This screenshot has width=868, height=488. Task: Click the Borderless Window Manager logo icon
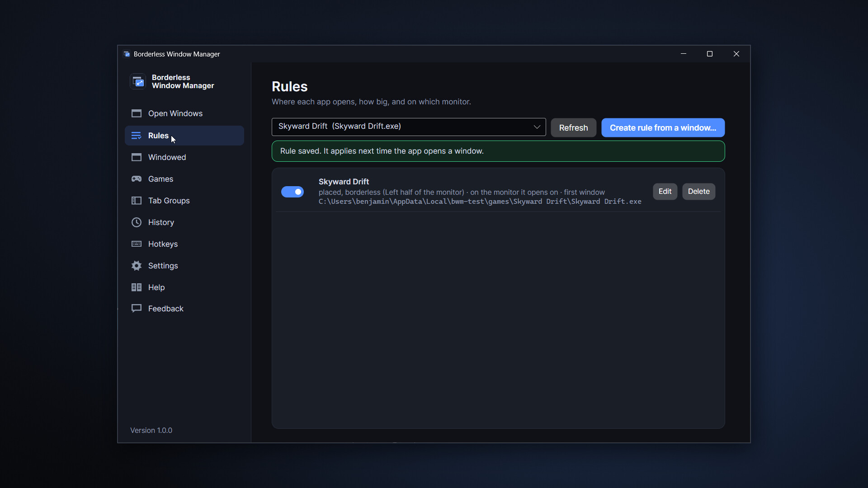(x=138, y=81)
